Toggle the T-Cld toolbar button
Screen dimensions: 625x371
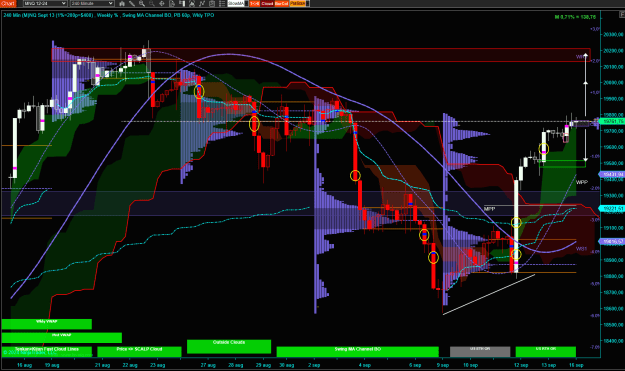[255, 4]
